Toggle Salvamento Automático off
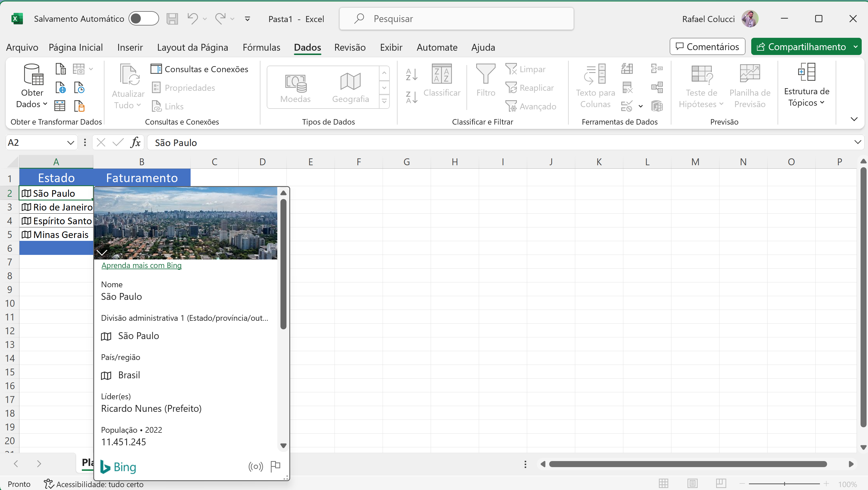Screen dimensions: 868x490 144,19
